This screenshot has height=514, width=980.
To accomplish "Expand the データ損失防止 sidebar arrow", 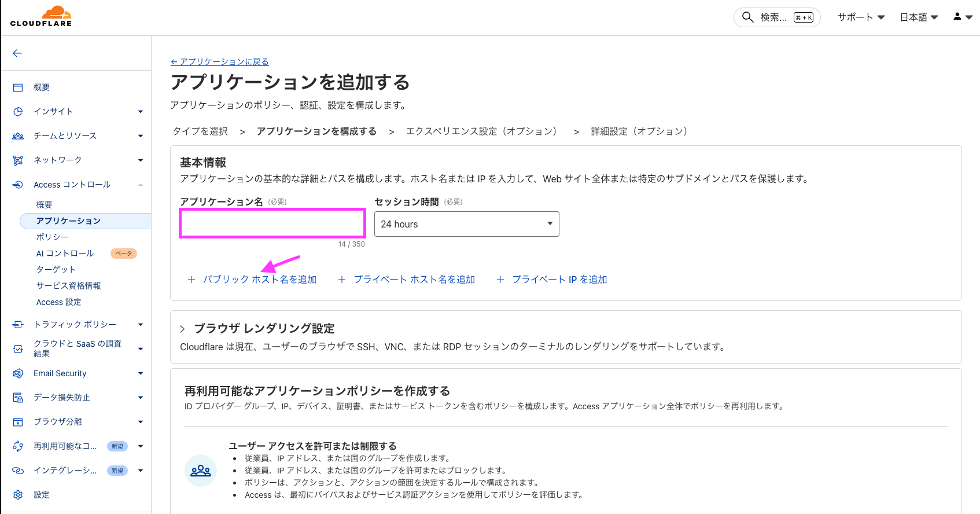I will 141,398.
